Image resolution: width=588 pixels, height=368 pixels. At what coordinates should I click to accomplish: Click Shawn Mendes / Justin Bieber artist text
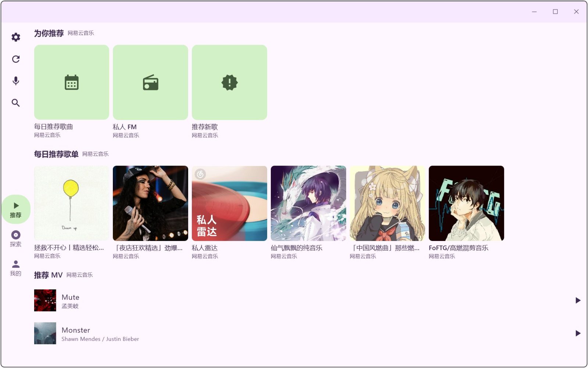click(x=100, y=339)
